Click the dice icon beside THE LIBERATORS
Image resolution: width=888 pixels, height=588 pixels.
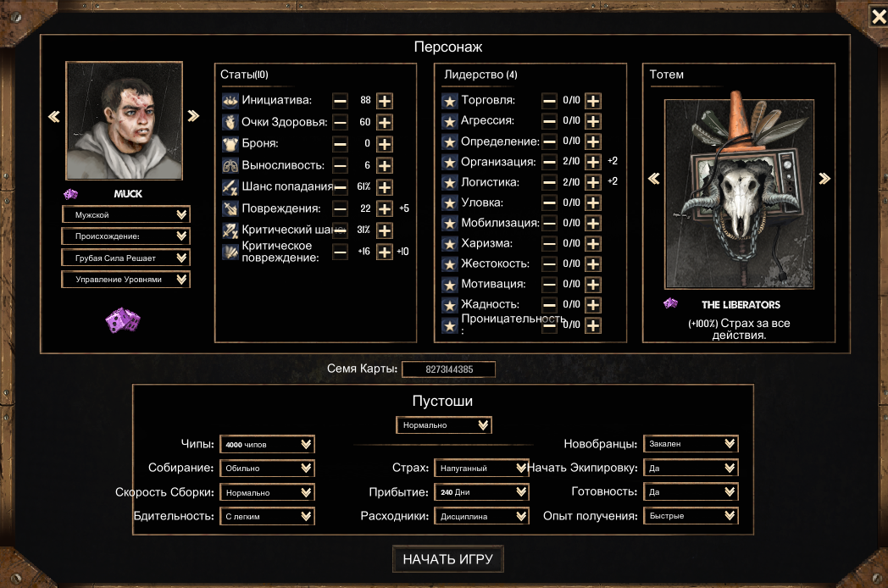(x=670, y=303)
